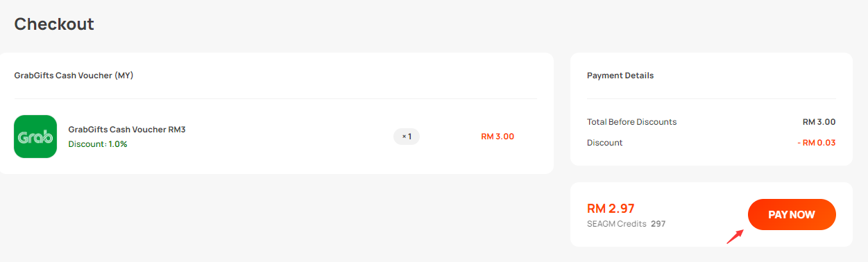This screenshot has height=262, width=868.
Task: Click the GrabGifts Cash Voucher (MY) section title
Action: click(74, 76)
